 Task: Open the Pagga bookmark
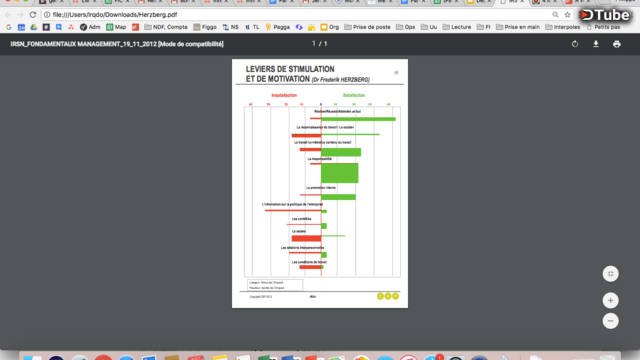tap(278, 27)
